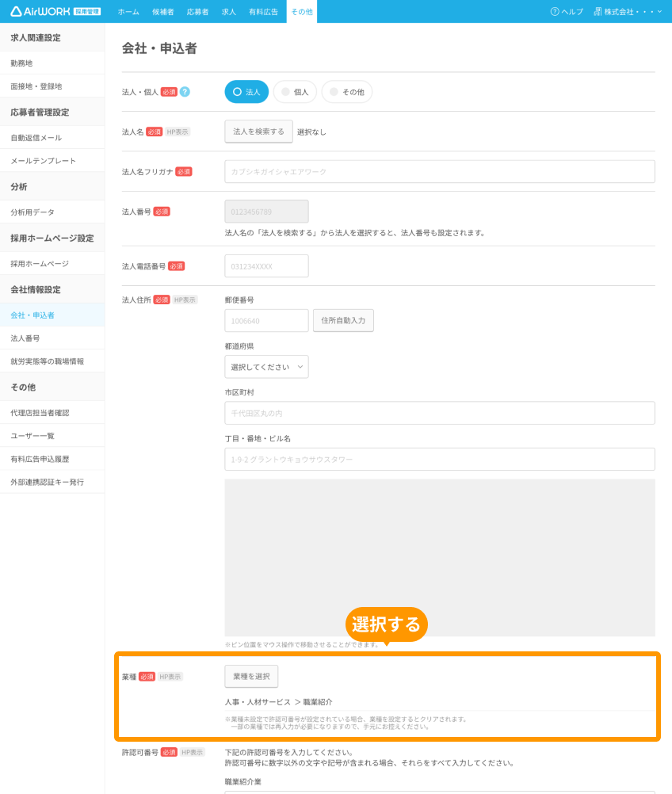
Task: Go to the 応募者 tab
Action: pyautogui.click(x=197, y=12)
